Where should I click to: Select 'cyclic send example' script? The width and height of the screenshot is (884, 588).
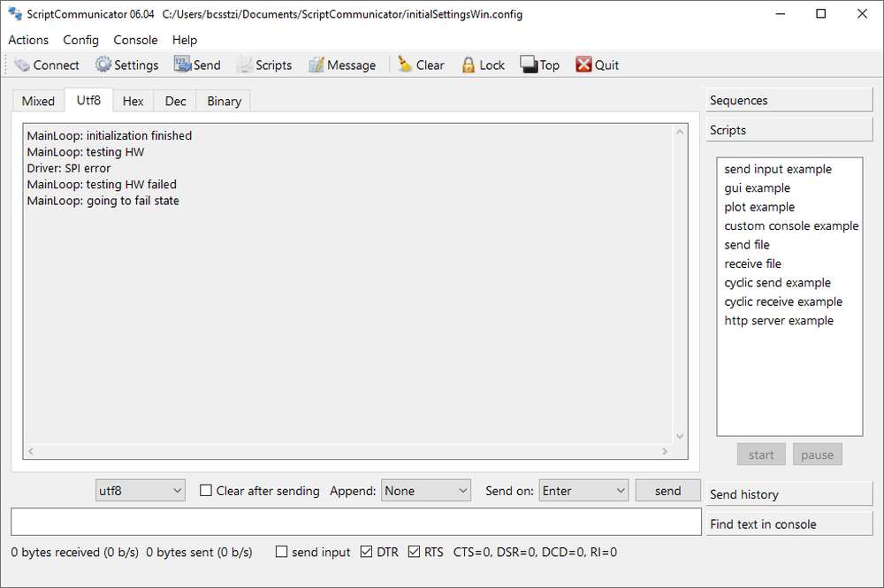777,282
